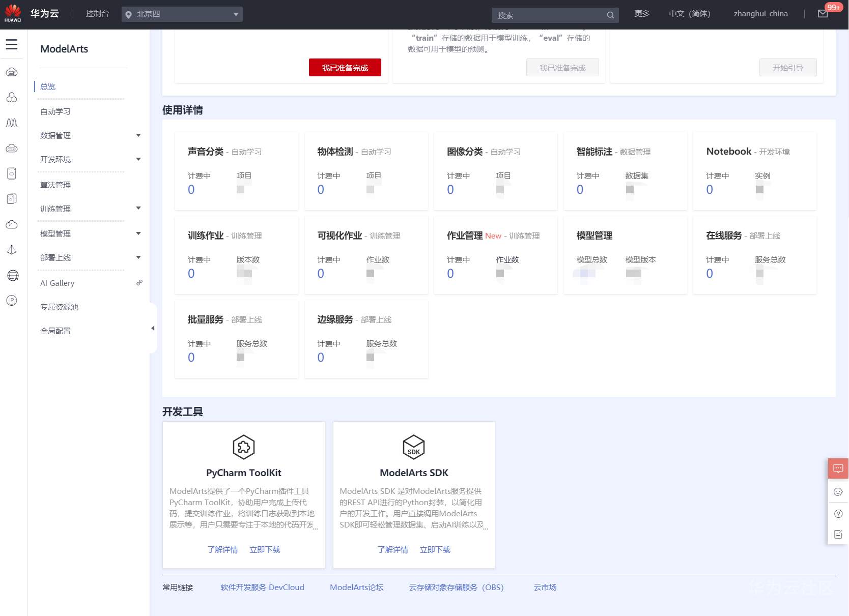Viewport: 849px width, 616px height.
Task: Open the 云市场 link
Action: coord(545,587)
